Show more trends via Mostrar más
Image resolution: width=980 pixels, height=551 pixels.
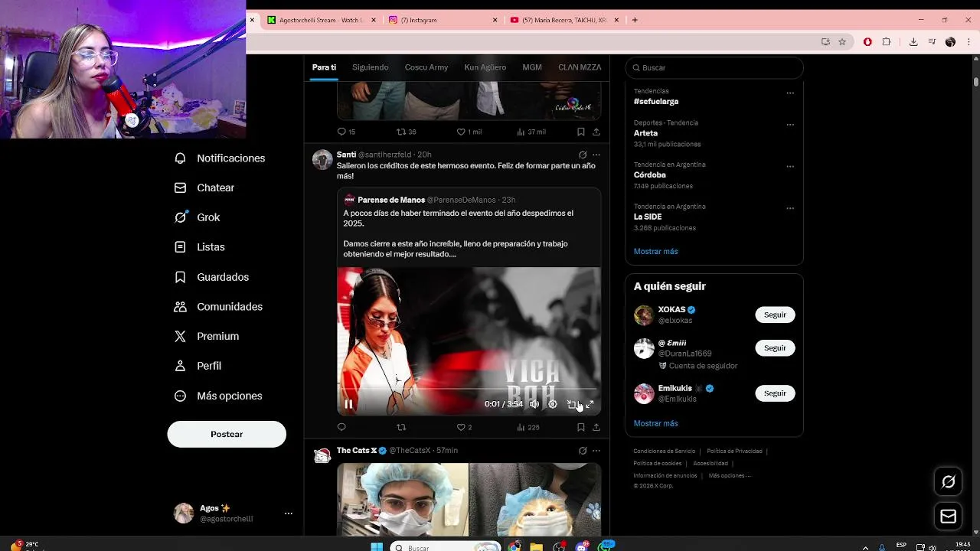pyautogui.click(x=655, y=251)
